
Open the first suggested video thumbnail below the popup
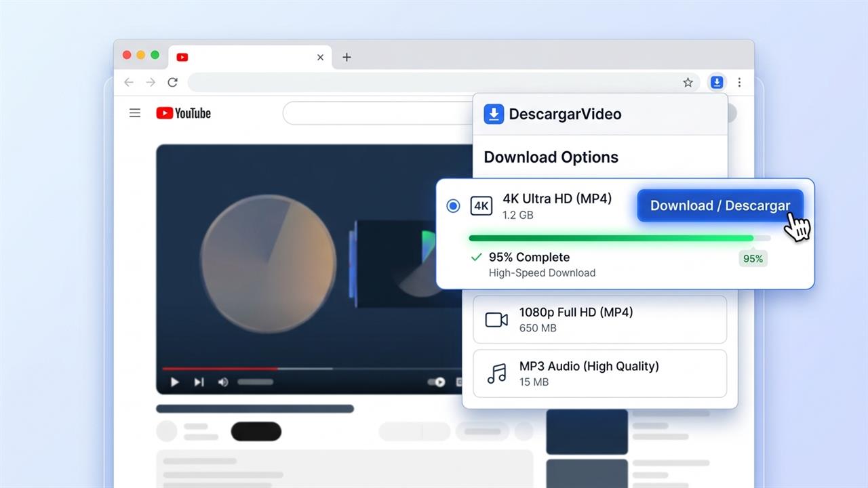point(587,432)
